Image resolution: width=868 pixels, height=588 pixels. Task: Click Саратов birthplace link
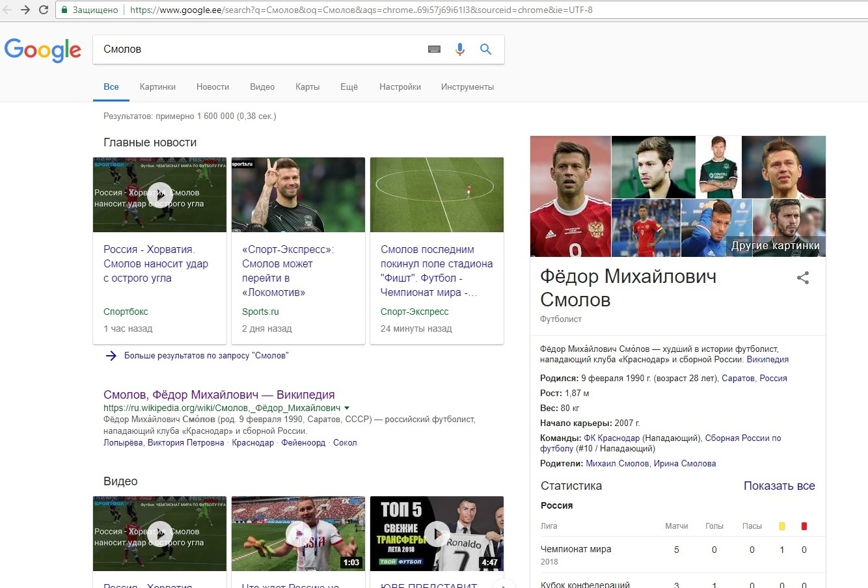point(738,378)
